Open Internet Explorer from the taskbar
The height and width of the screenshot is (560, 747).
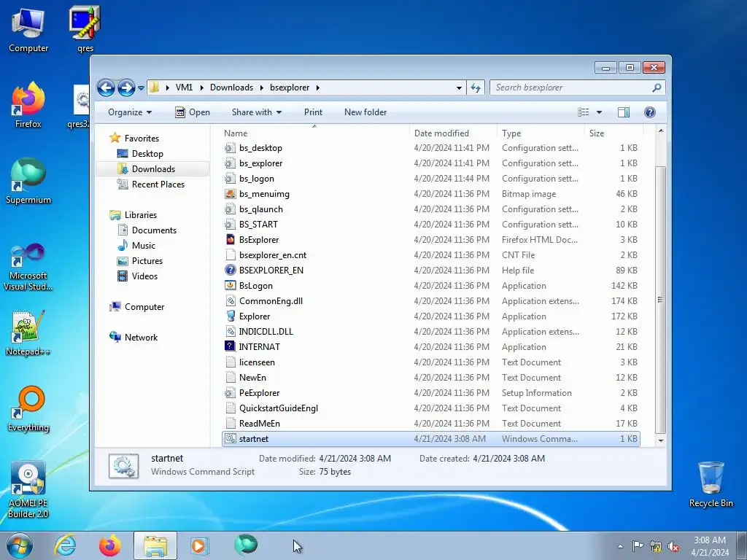click(65, 545)
